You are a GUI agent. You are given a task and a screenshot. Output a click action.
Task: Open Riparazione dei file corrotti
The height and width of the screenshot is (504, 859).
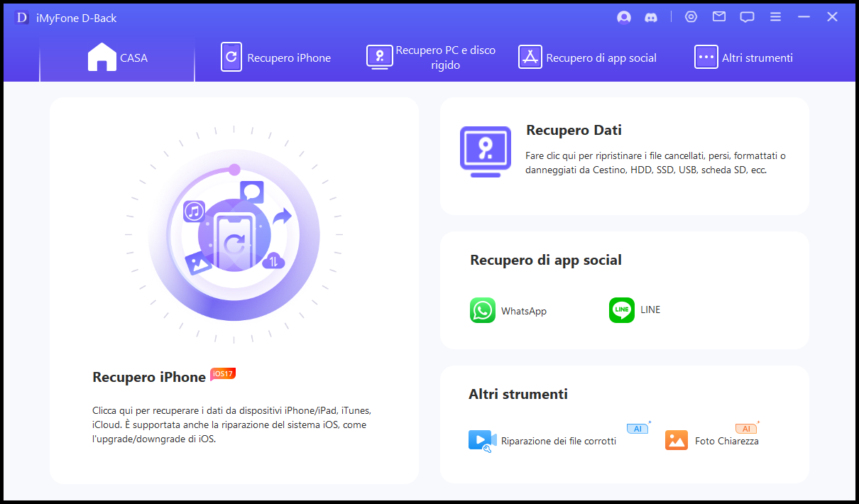(559, 441)
